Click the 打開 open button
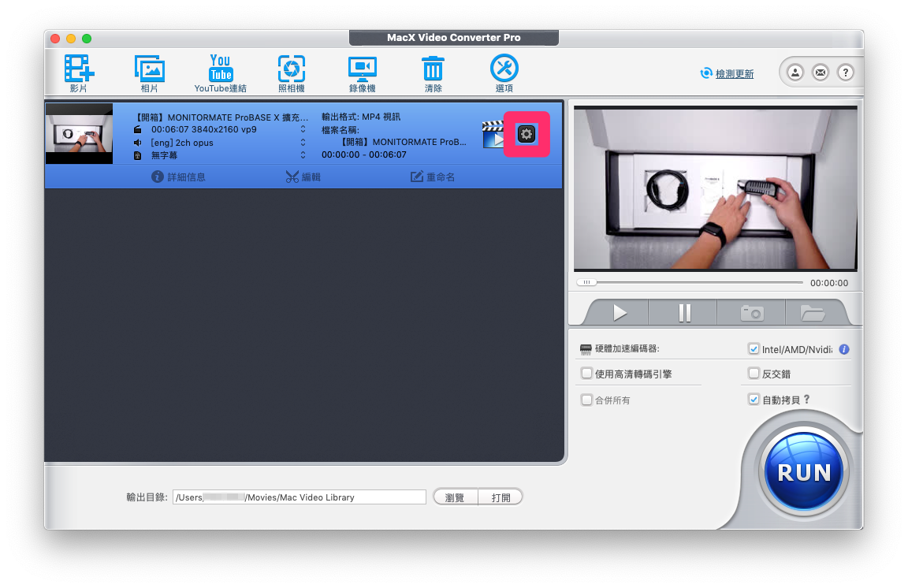Viewport: 908px width, 588px height. [501, 497]
